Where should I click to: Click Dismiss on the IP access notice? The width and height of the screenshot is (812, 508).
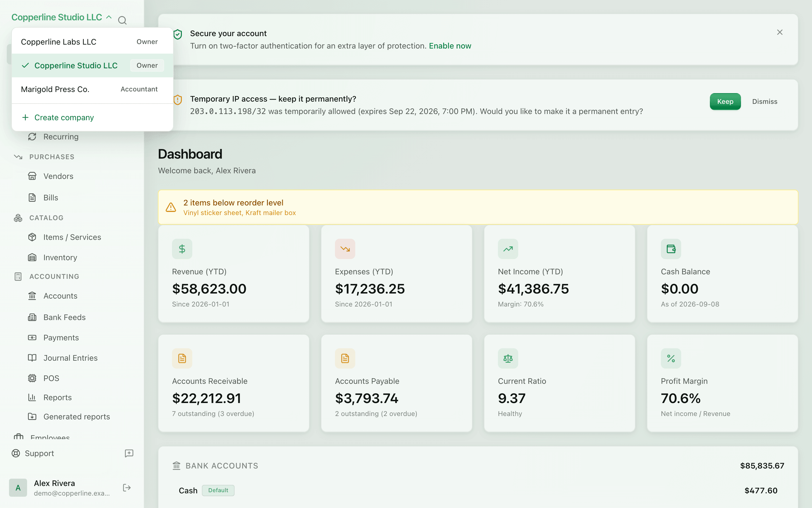coord(765,102)
